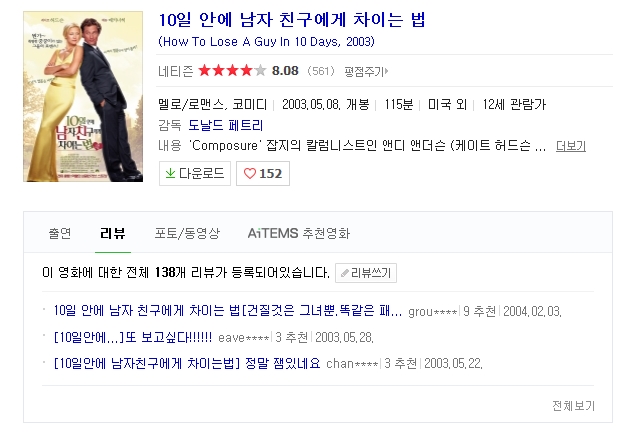The image size is (632, 433).
Task: Open director 도날드 페트리 link
Action: click(x=226, y=125)
